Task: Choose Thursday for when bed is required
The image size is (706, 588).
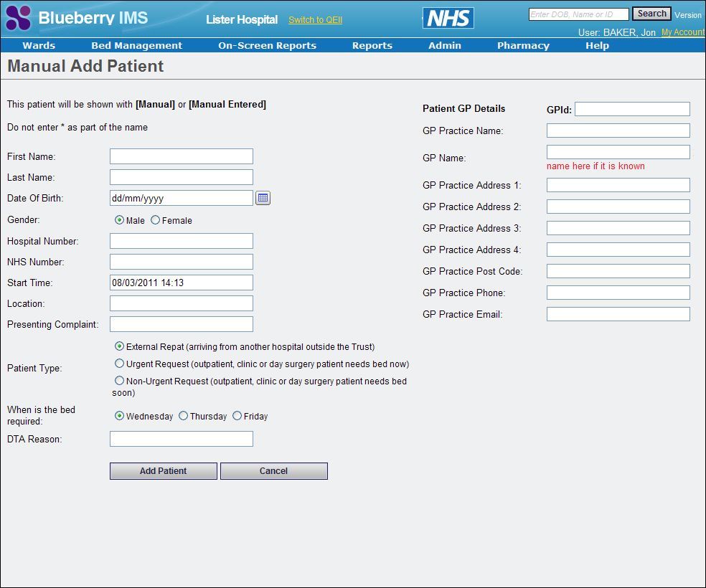Action: coord(183,415)
